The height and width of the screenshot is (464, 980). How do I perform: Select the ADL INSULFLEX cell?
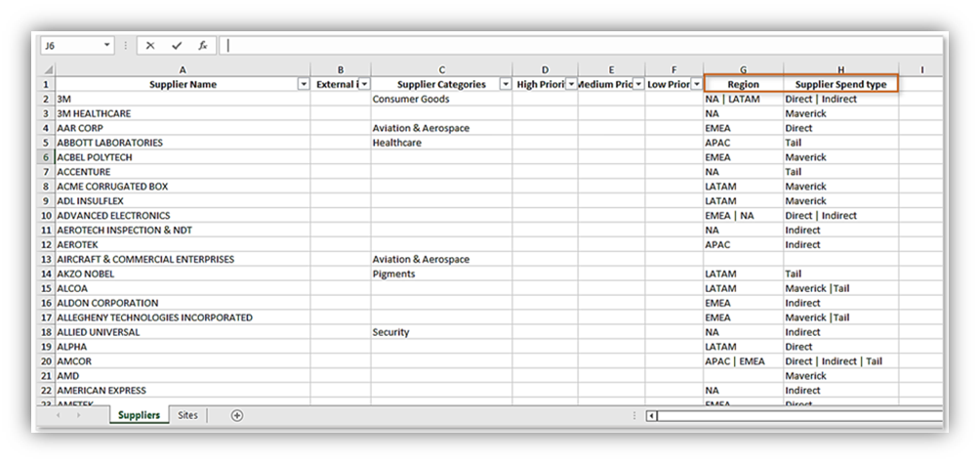click(x=184, y=200)
